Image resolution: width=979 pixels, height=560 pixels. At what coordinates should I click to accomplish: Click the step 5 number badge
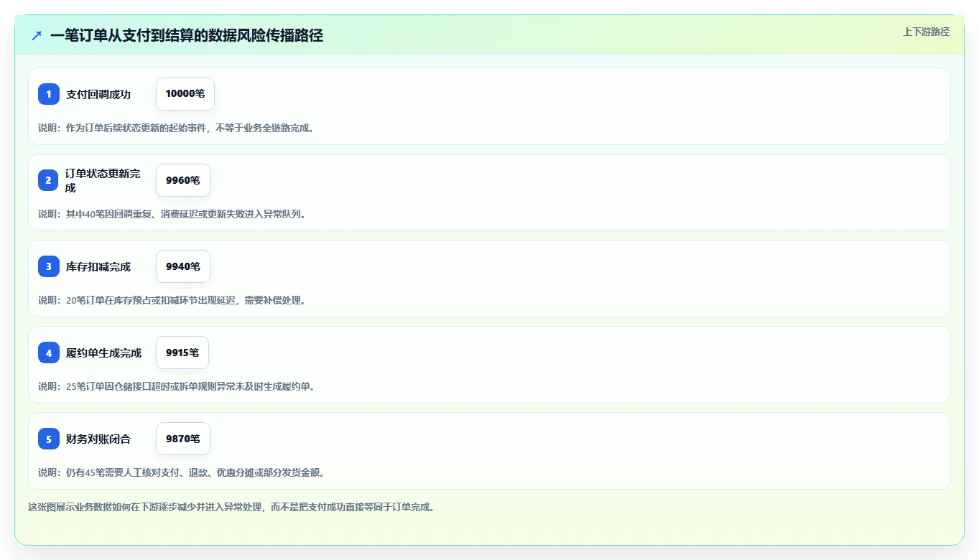[49, 439]
